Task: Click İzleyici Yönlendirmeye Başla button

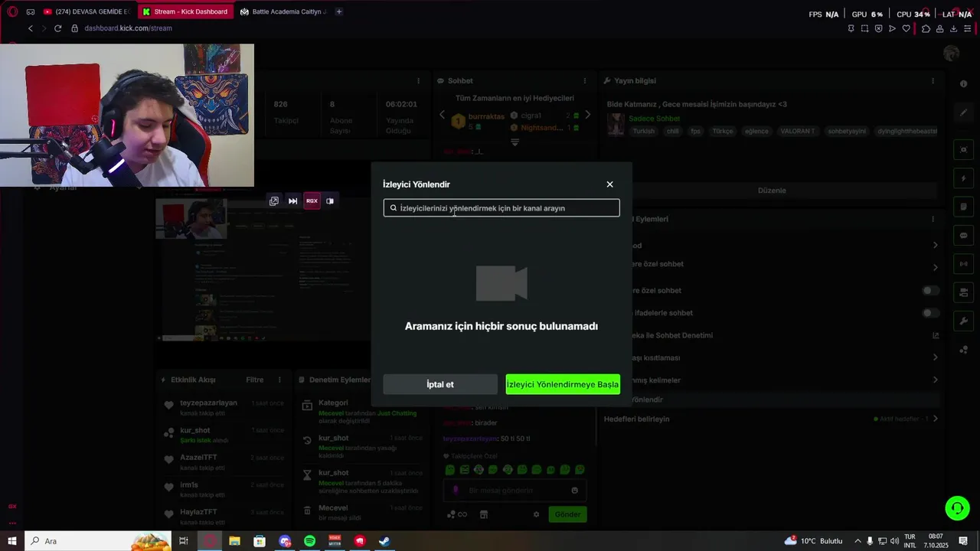Action: (x=563, y=384)
